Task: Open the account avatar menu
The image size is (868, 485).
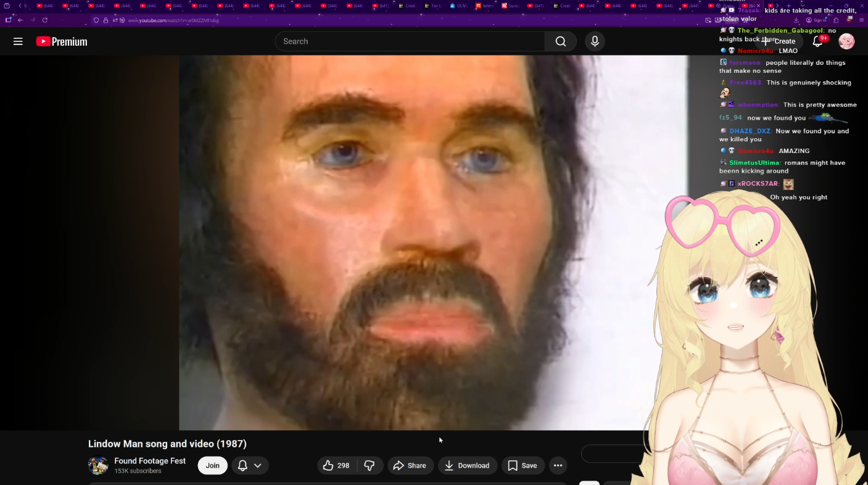Action: [x=846, y=41]
